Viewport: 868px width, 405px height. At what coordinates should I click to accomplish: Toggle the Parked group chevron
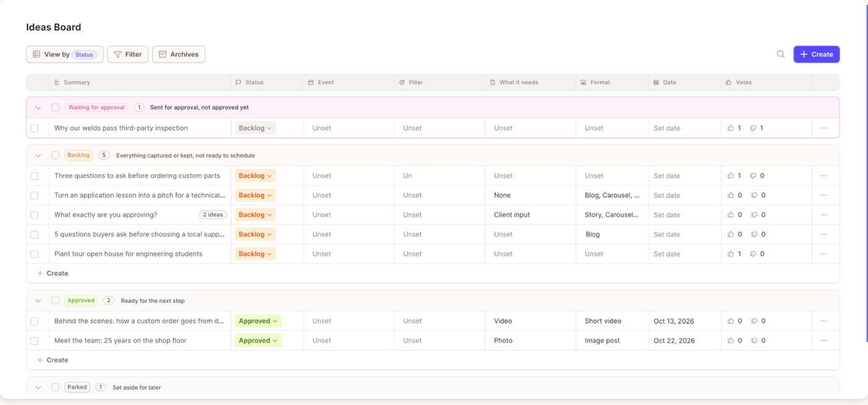pyautogui.click(x=38, y=388)
